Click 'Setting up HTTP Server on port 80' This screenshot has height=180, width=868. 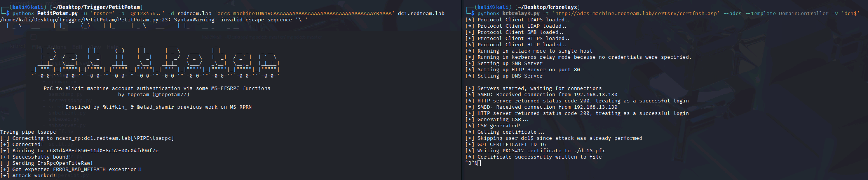pos(523,70)
